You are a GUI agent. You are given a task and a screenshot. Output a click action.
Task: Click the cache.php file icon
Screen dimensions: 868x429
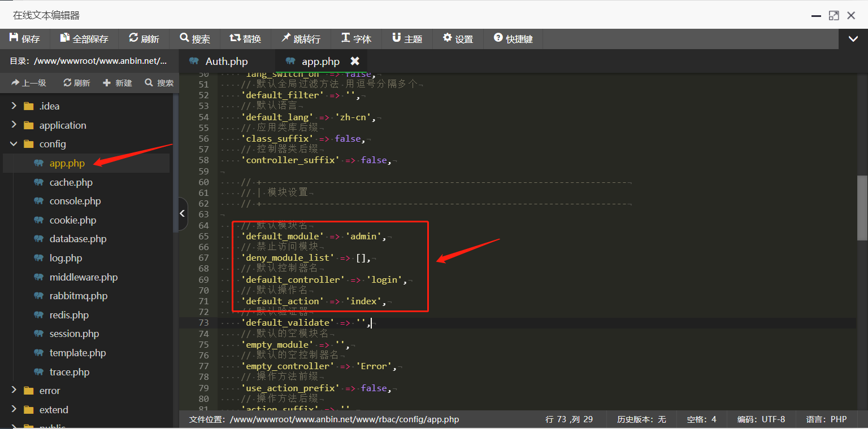[x=38, y=182]
